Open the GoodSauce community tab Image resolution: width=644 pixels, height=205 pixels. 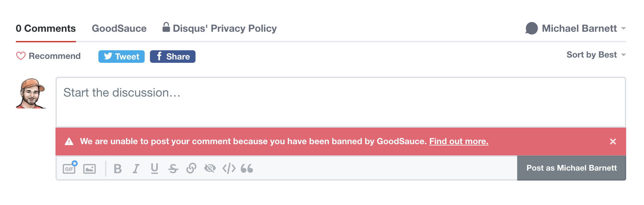click(x=119, y=28)
